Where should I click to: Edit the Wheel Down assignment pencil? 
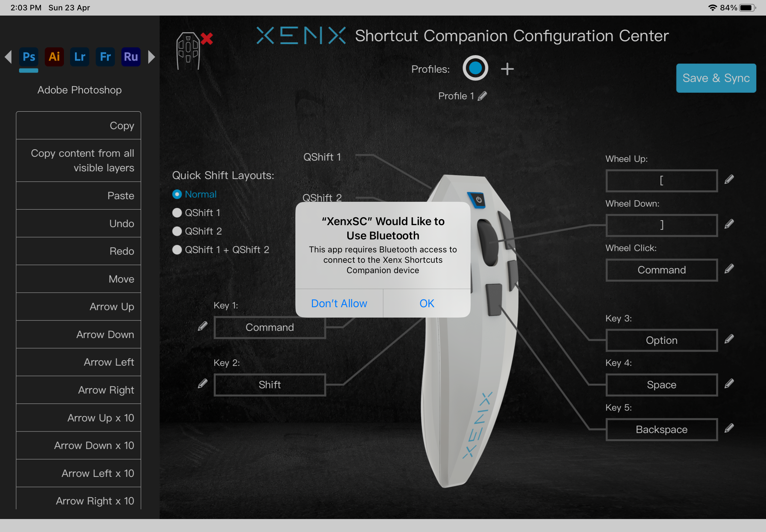click(x=729, y=224)
